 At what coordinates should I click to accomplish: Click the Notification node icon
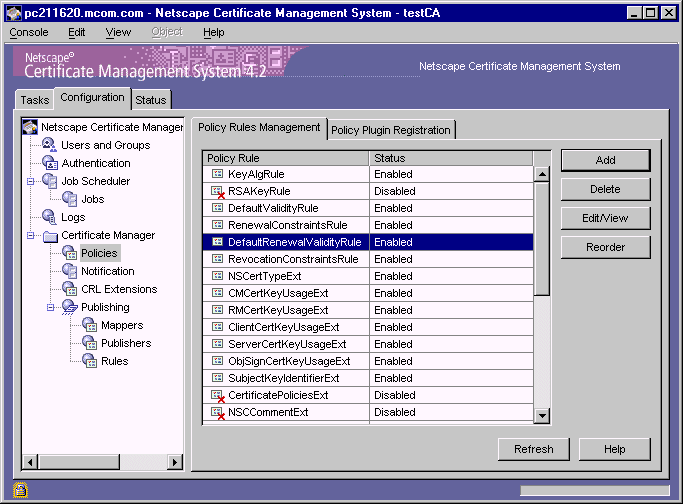(70, 271)
